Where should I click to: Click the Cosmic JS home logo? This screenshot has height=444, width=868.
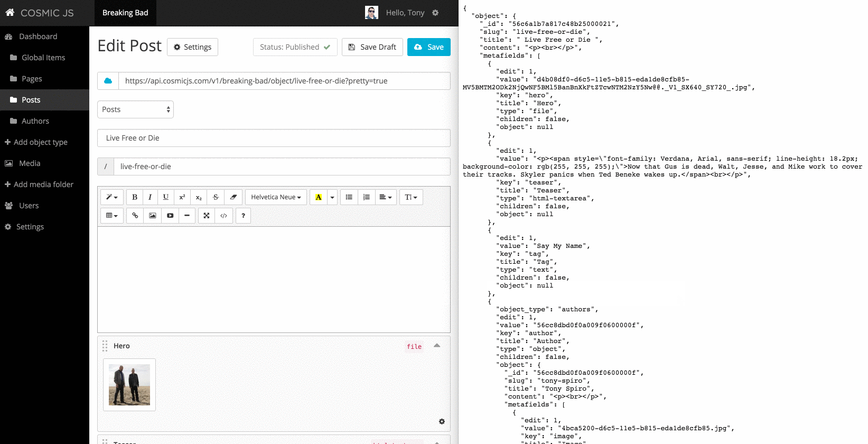coord(40,13)
